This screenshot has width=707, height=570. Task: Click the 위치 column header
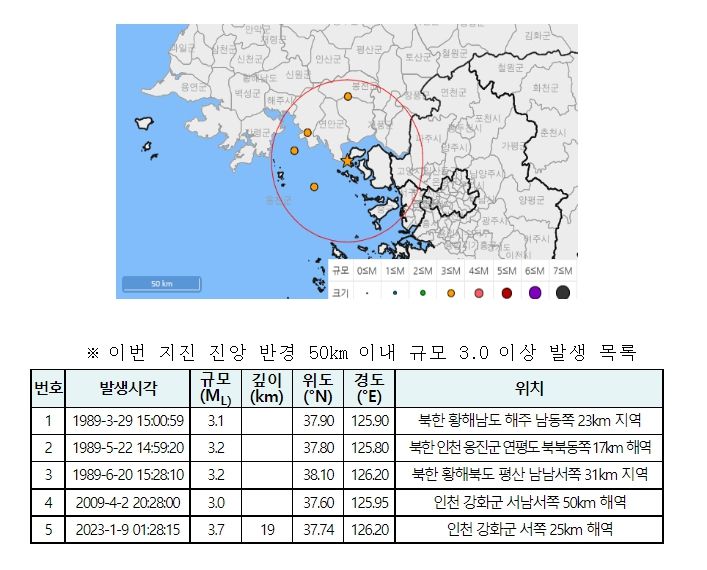click(x=529, y=387)
